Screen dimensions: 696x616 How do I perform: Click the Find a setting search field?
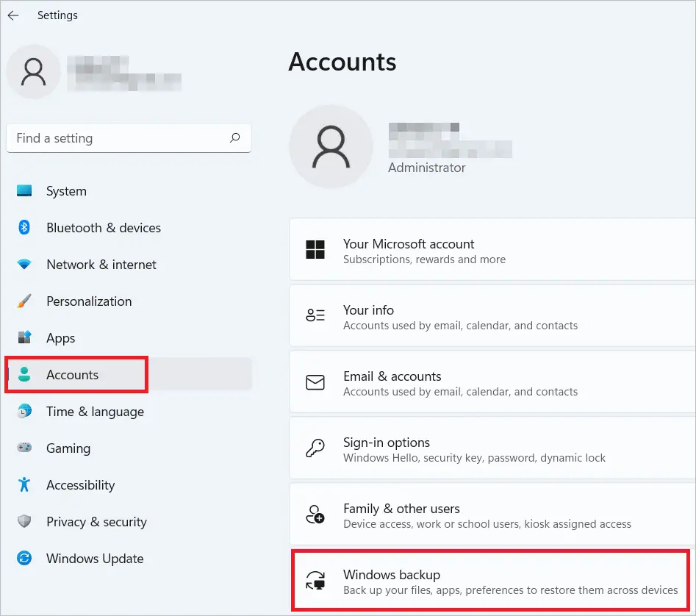point(110,137)
